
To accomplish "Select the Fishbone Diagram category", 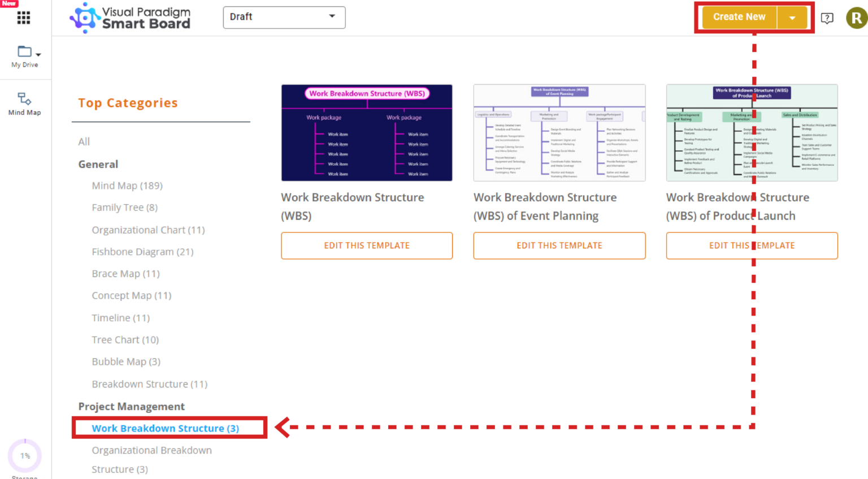I will 142,252.
